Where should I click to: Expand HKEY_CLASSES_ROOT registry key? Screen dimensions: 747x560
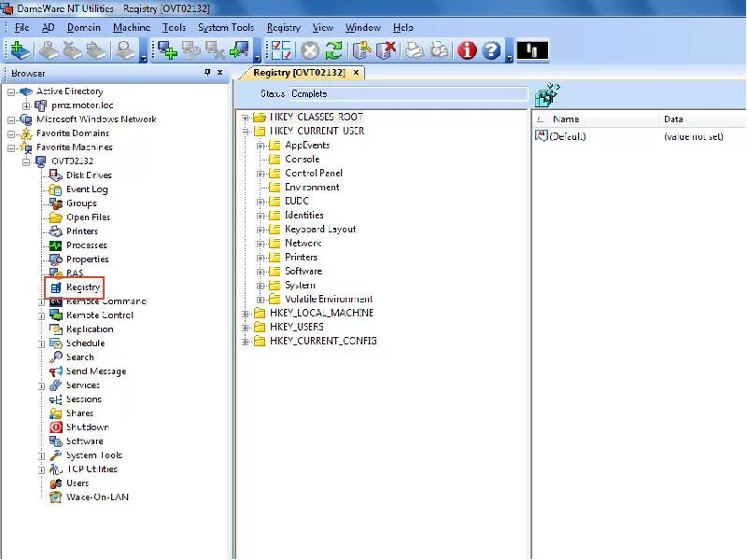246,118
